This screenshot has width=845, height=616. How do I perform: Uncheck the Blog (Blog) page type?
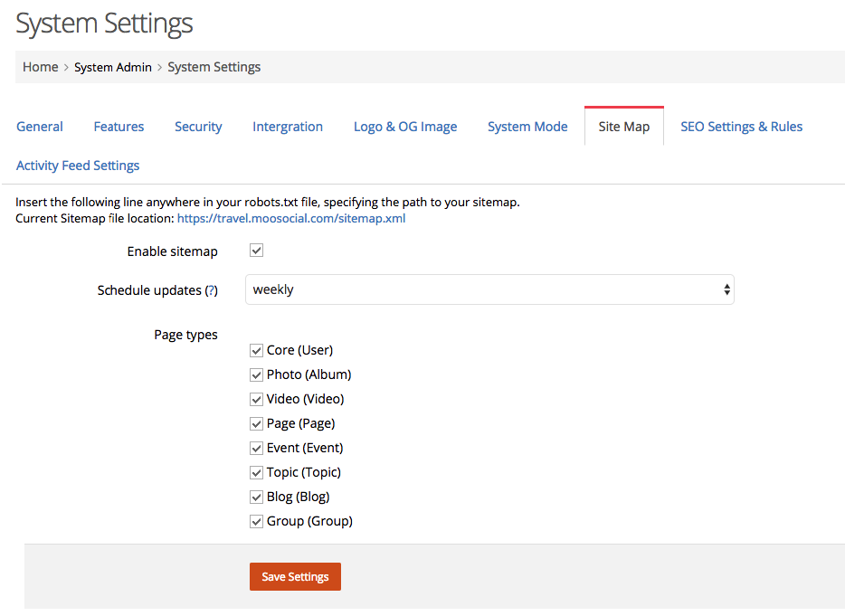point(257,497)
